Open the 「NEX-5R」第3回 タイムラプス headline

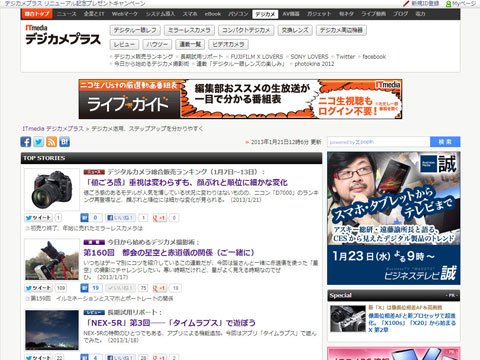(x=170, y=323)
